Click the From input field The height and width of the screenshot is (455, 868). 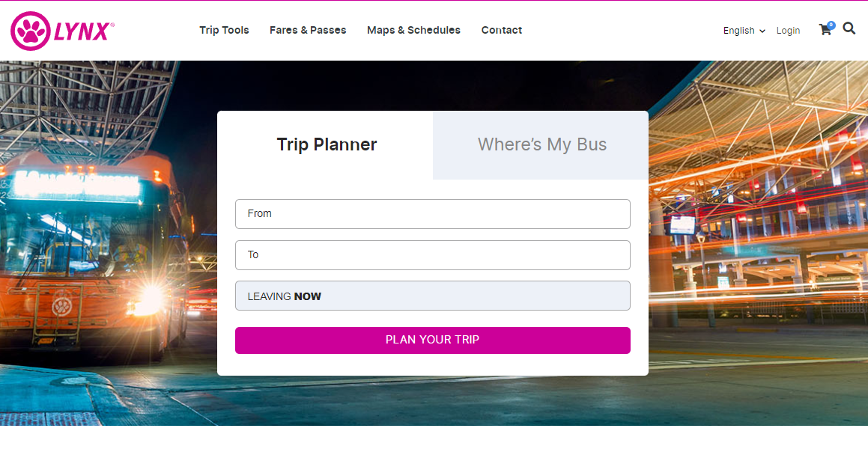(432, 214)
